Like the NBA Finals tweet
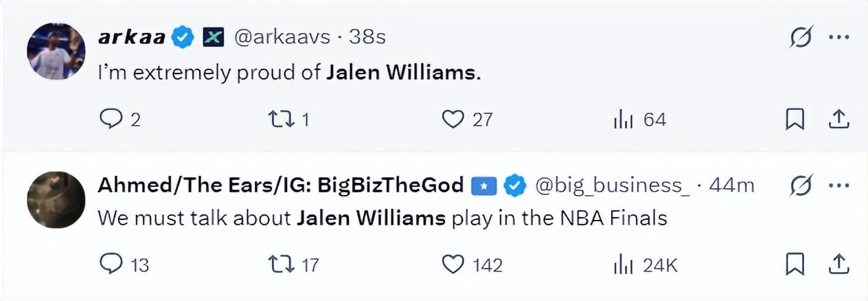This screenshot has width=868, height=301. click(x=453, y=264)
